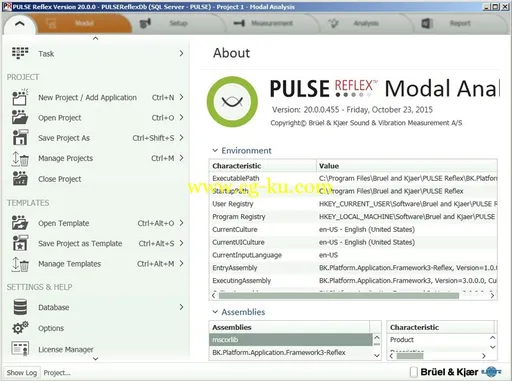Expand the Open Template submenu arrow
Screen dimensions: 512x381
[x=181, y=223]
